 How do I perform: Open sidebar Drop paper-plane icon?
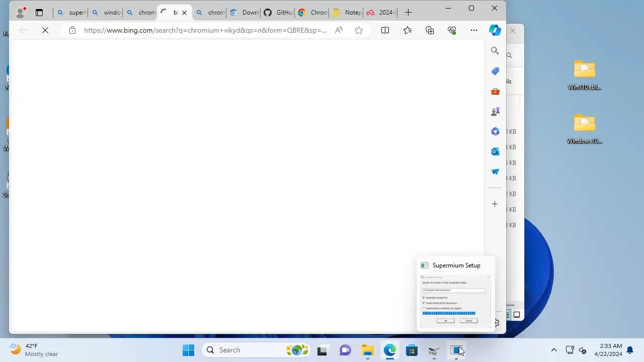pyautogui.click(x=495, y=171)
